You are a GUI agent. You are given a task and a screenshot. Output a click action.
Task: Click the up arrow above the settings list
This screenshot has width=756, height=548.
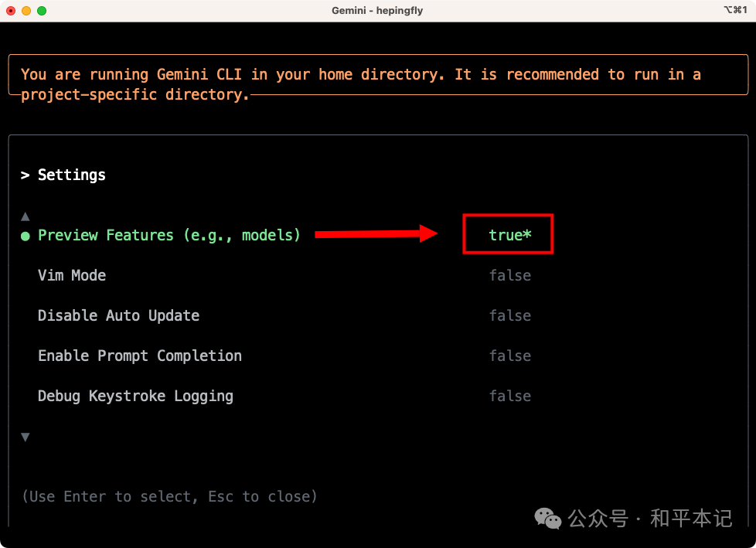[25, 216]
